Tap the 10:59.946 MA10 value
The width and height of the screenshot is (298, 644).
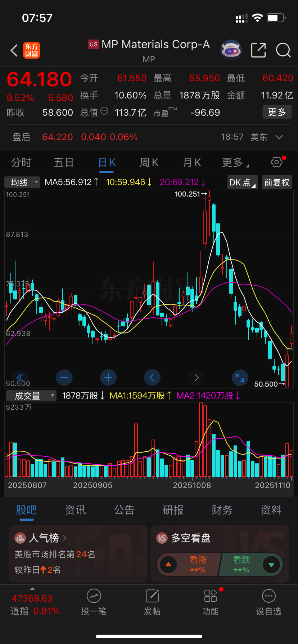(129, 182)
